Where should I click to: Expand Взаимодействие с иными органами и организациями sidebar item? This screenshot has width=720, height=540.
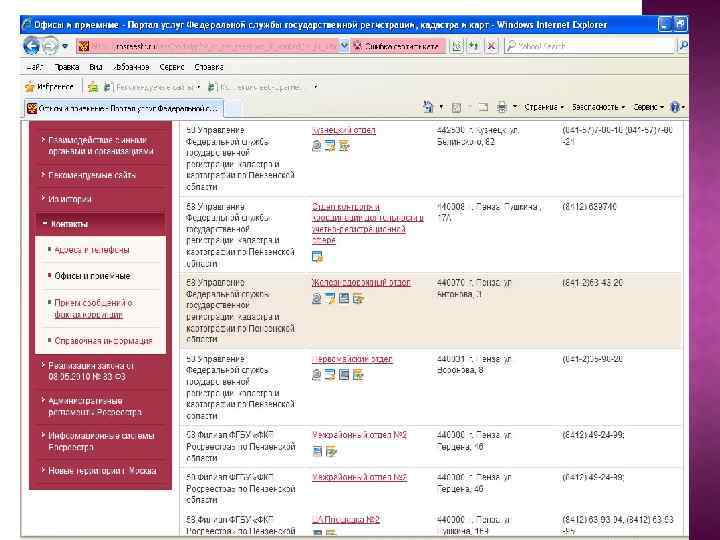(x=101, y=146)
